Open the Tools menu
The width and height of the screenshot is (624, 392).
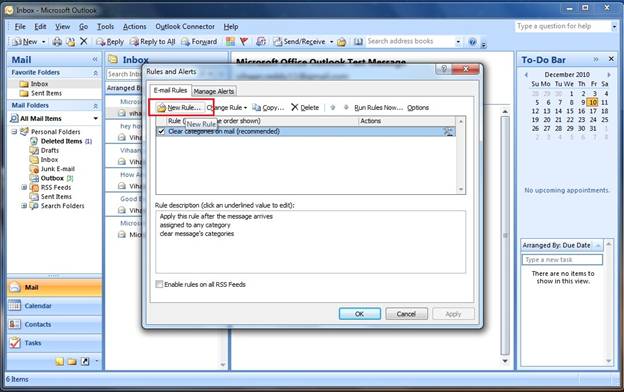coord(105,27)
